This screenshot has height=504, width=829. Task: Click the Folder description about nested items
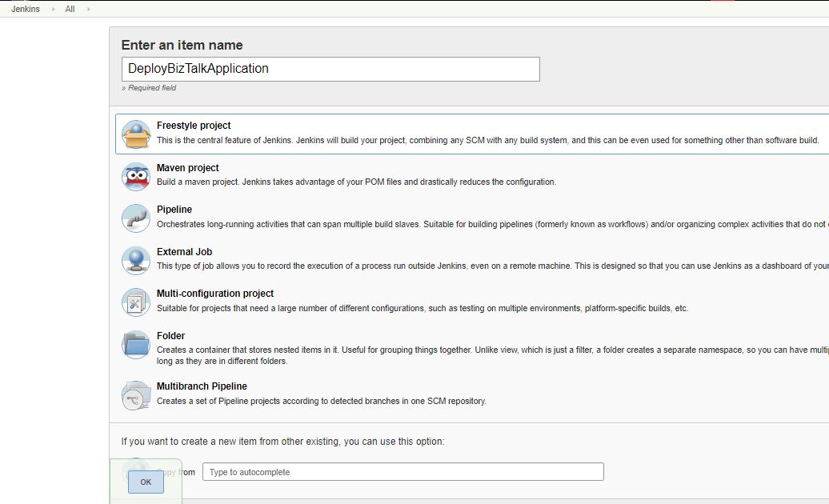pyautogui.click(x=493, y=355)
